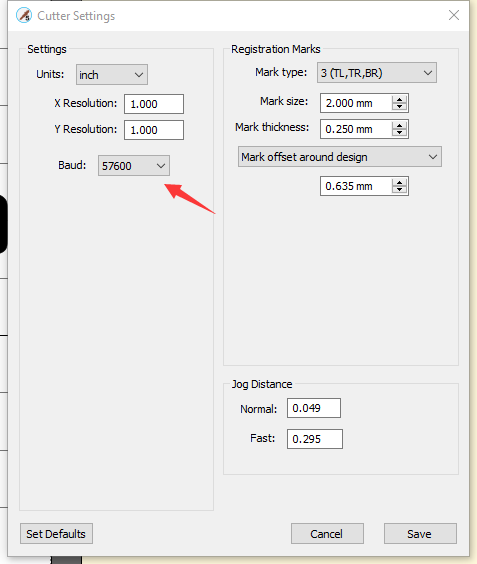Decrease Mark thickness with down arrow
The height and width of the screenshot is (564, 477).
399,133
